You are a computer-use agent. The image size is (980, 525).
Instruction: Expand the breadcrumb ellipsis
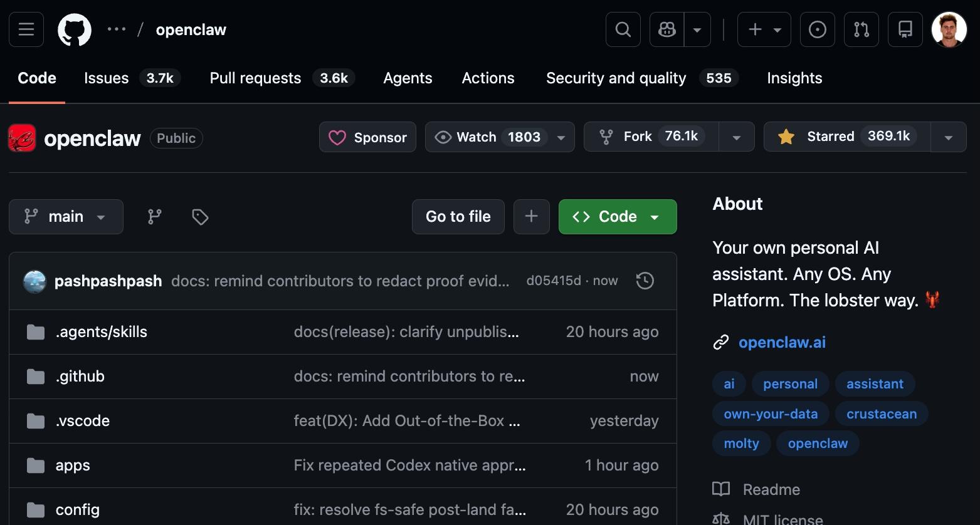click(117, 29)
